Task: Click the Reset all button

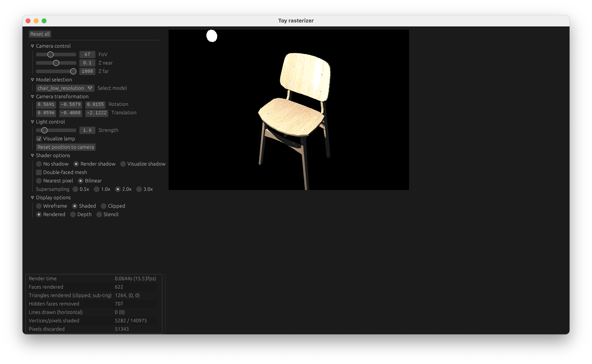Action: pyautogui.click(x=40, y=34)
